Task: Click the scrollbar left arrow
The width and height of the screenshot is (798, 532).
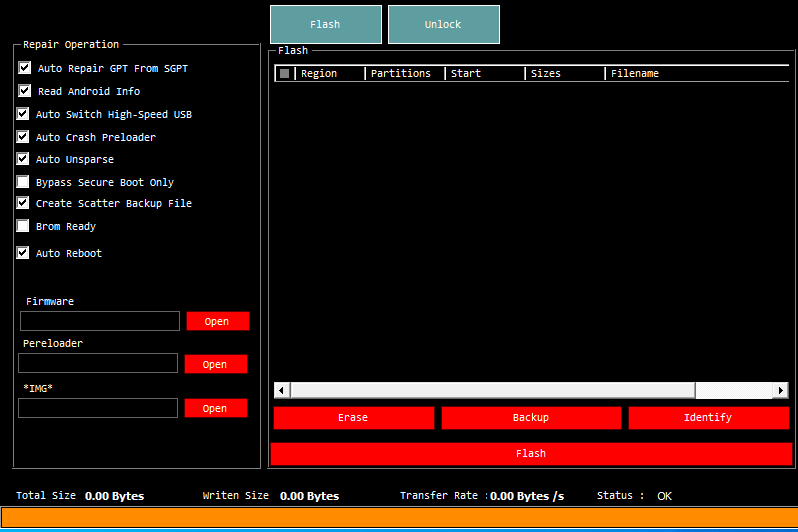Action: click(282, 390)
